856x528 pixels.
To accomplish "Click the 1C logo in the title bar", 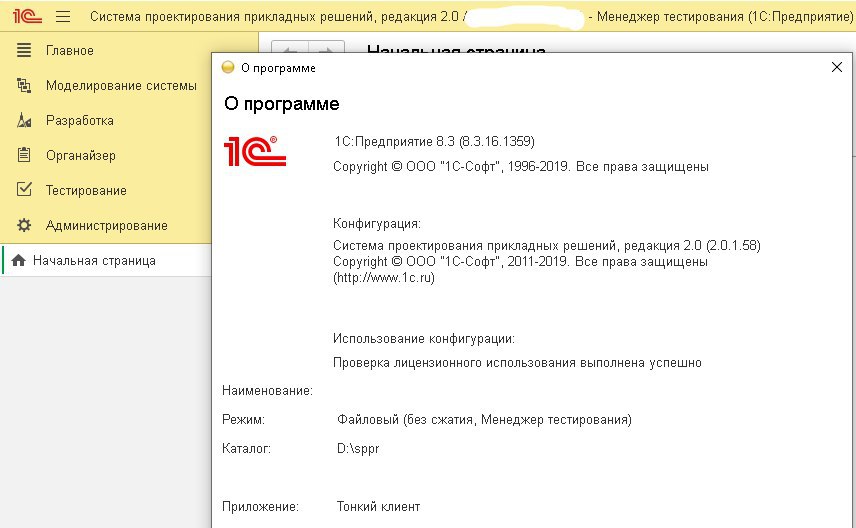I will pyautogui.click(x=27, y=16).
